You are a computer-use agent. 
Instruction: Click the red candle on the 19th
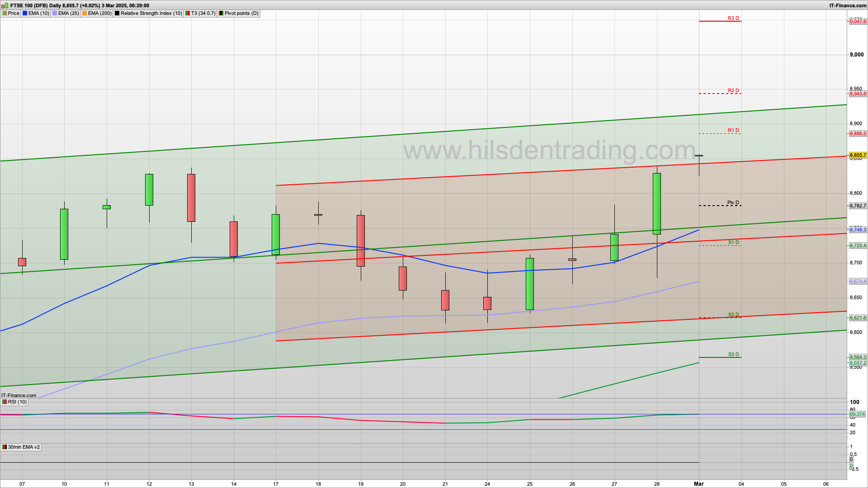(x=361, y=241)
